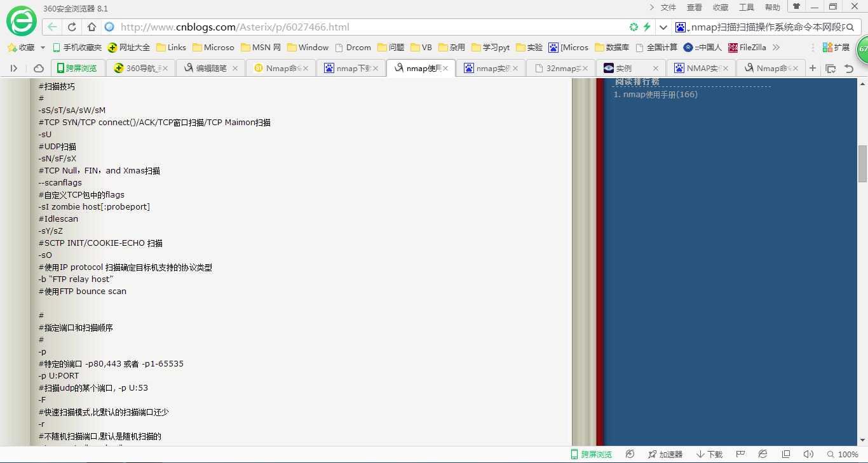Click the tab list window icon

831,68
